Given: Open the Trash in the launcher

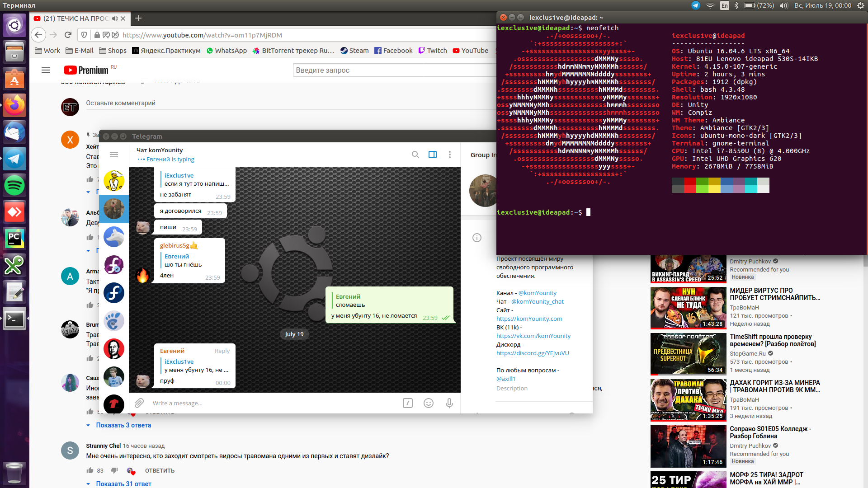Looking at the screenshot, I should tap(14, 473).
